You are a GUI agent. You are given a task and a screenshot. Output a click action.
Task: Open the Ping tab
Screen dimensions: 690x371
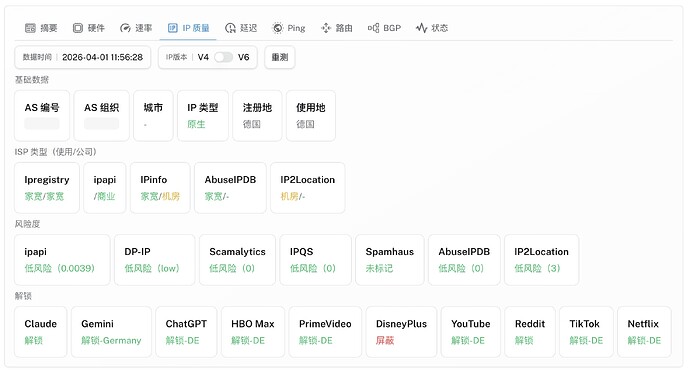tap(289, 28)
